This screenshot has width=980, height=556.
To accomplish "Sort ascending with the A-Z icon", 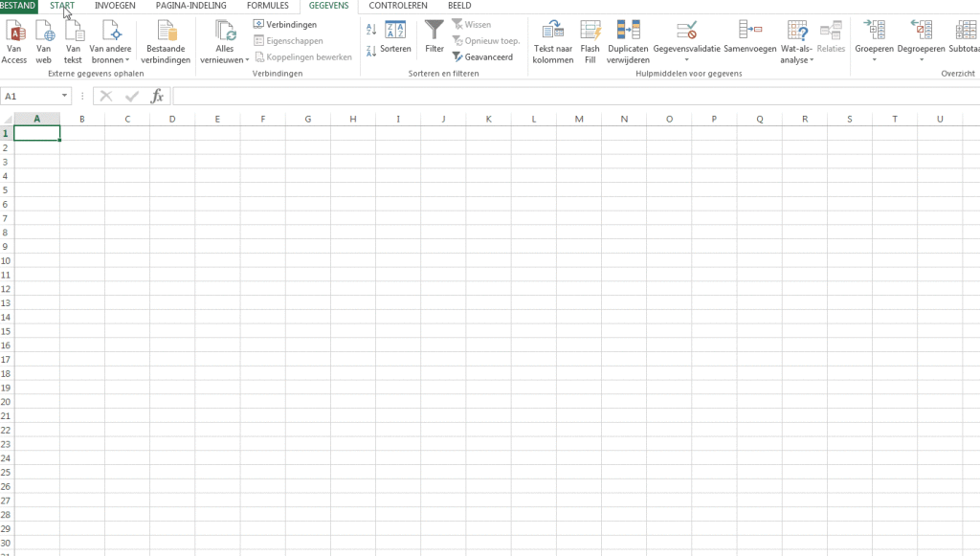I will click(x=371, y=29).
